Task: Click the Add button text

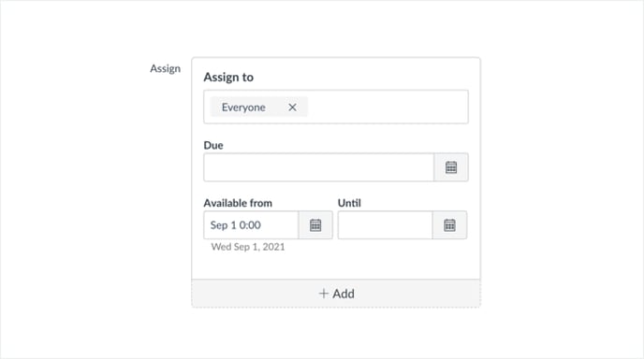Action: [x=344, y=294]
